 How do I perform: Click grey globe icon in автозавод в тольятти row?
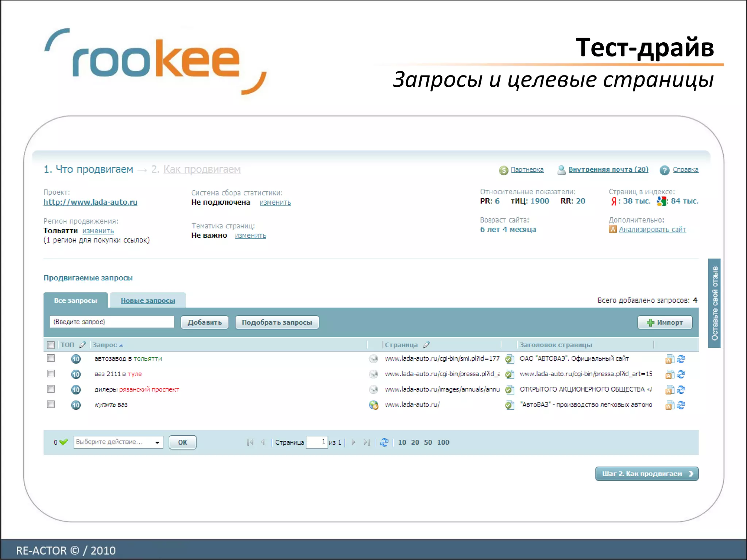(373, 359)
